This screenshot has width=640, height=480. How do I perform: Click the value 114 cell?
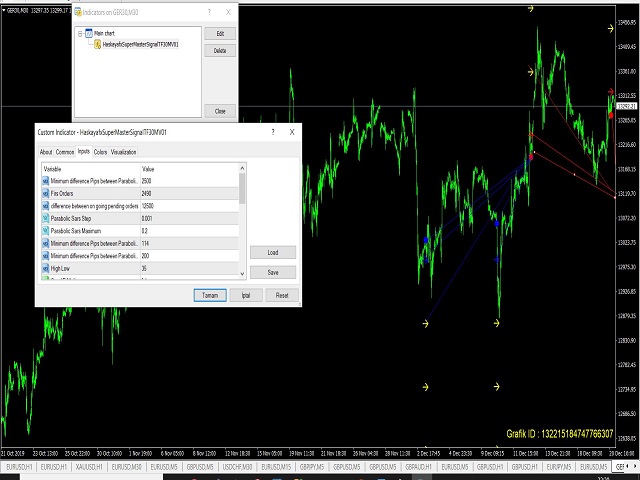[189, 244]
